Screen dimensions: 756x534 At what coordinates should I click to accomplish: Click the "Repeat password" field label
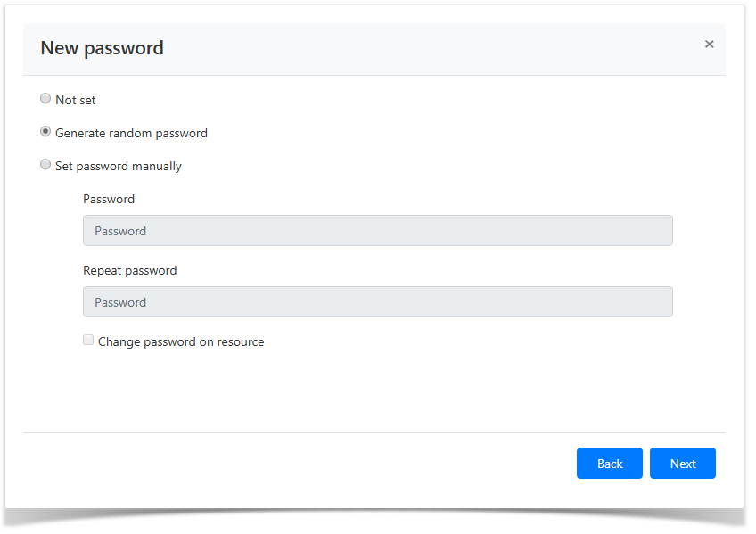130,271
